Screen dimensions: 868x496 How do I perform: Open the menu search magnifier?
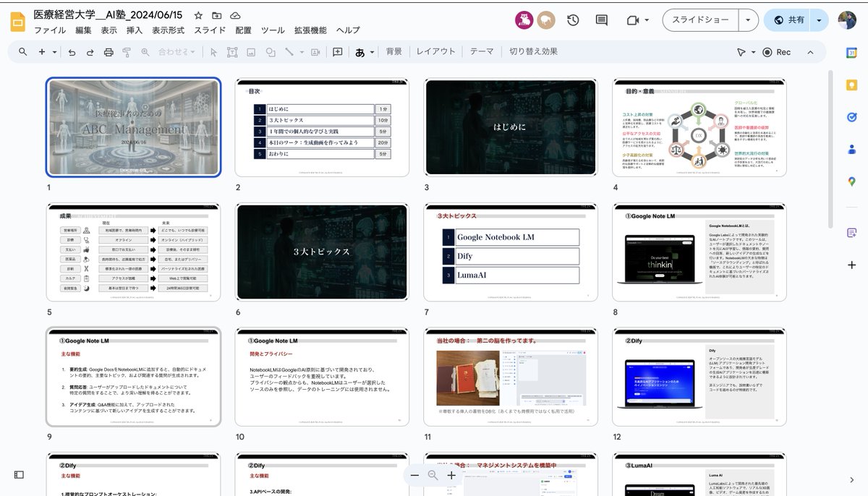tap(23, 52)
